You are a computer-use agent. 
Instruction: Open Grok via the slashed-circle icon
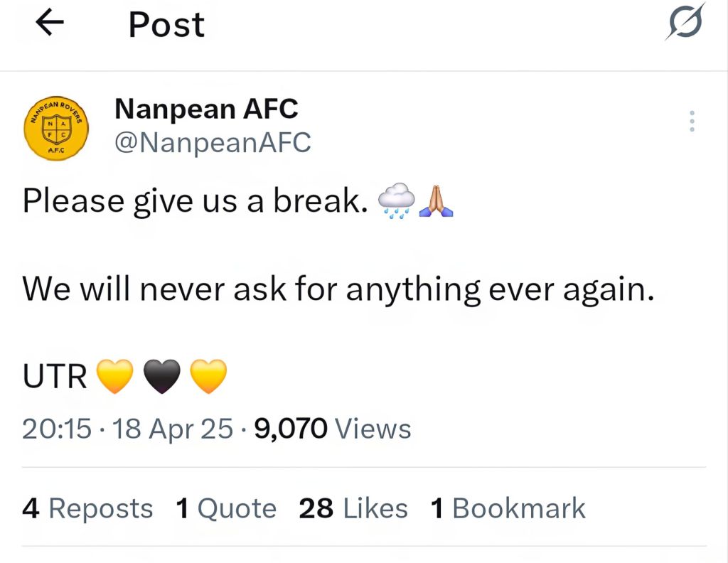point(685,23)
